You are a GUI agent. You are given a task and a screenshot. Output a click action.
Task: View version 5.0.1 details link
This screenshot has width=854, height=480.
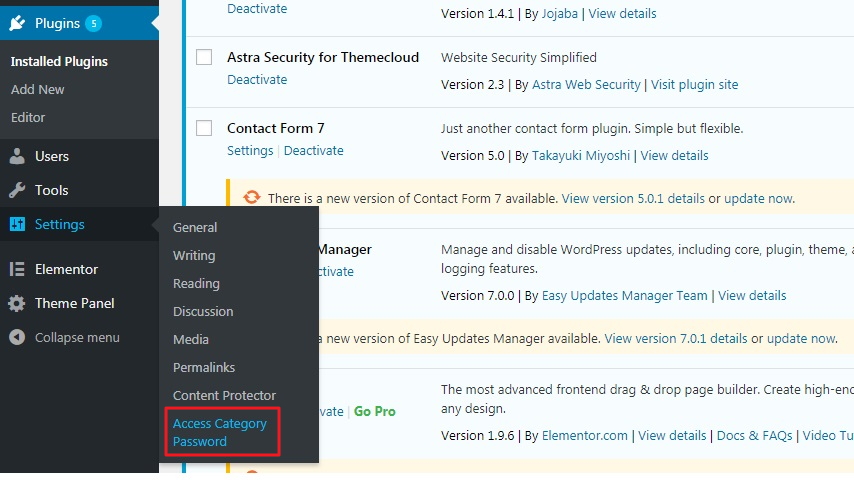633,198
